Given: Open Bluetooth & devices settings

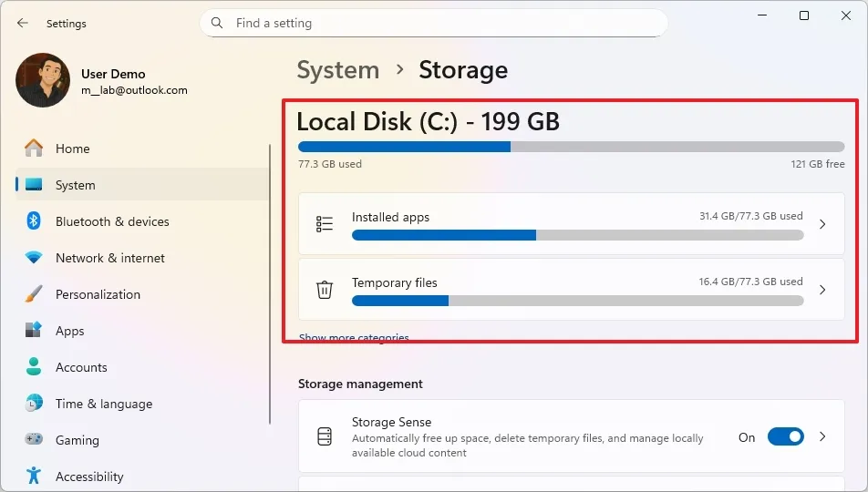Looking at the screenshot, I should (x=142, y=221).
